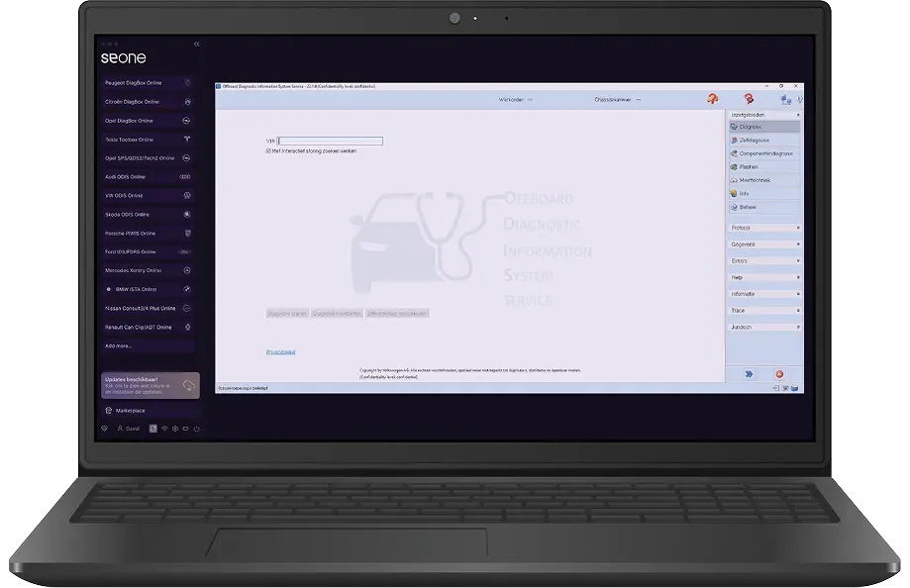Click the blue double-arrow forward icon
The width and height of the screenshot is (910, 588).
749,374
